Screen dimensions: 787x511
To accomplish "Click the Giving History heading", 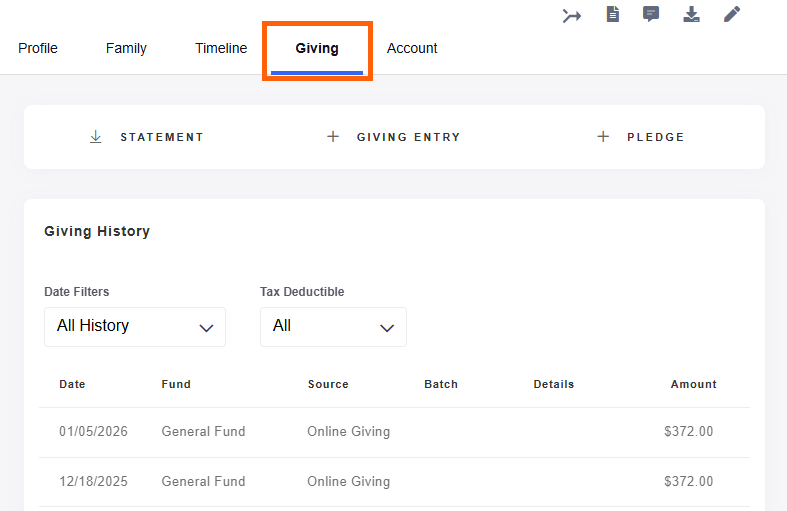I will click(97, 231).
